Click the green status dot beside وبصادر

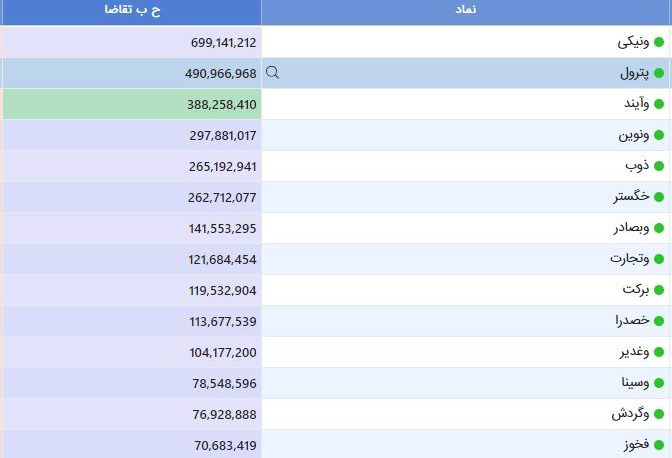tap(659, 228)
